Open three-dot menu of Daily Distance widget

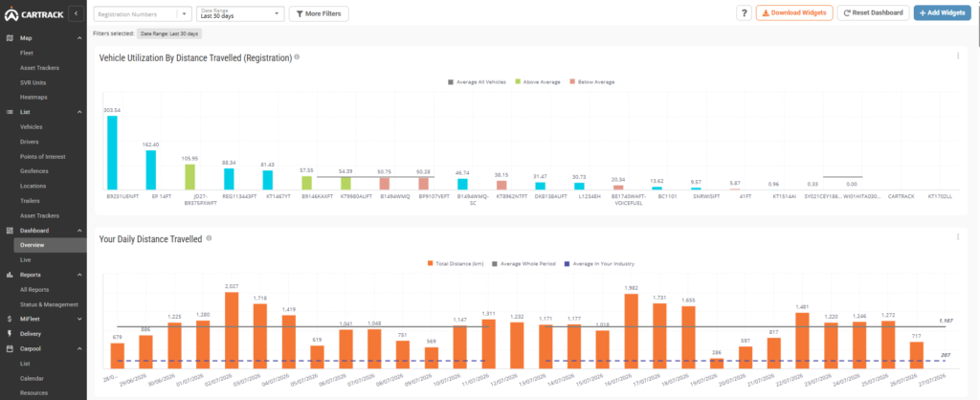[957, 237]
